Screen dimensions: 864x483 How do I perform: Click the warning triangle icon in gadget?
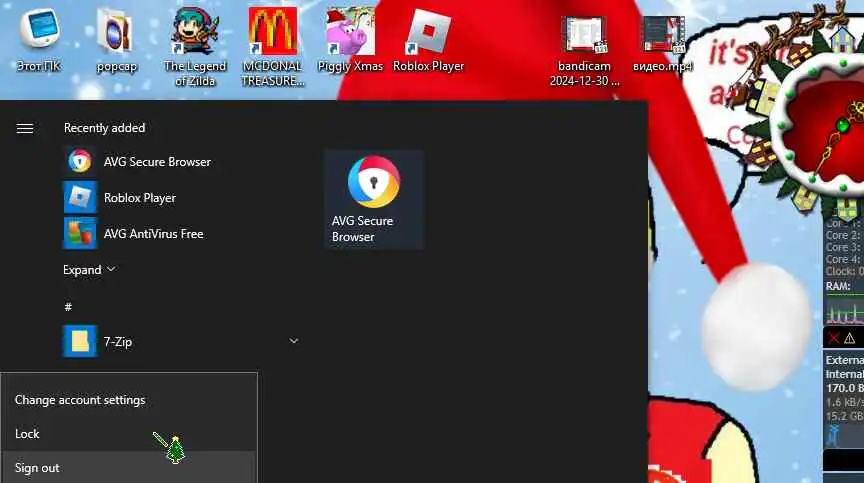[x=850, y=338]
